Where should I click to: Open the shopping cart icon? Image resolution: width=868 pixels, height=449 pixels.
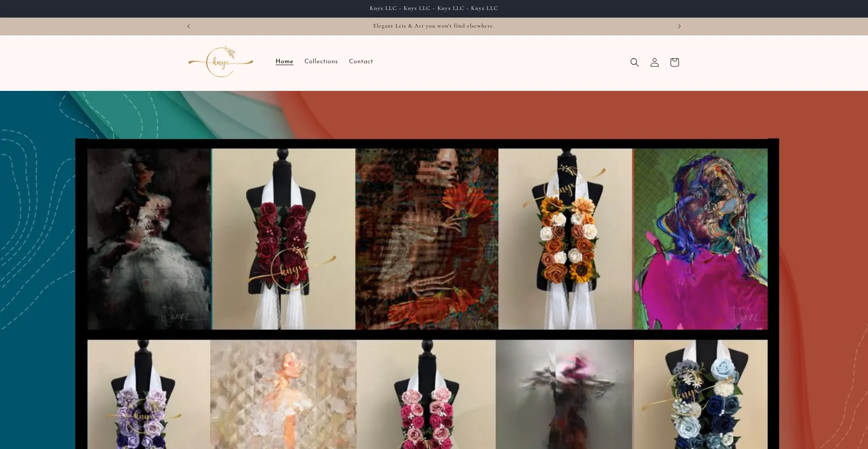click(x=675, y=62)
